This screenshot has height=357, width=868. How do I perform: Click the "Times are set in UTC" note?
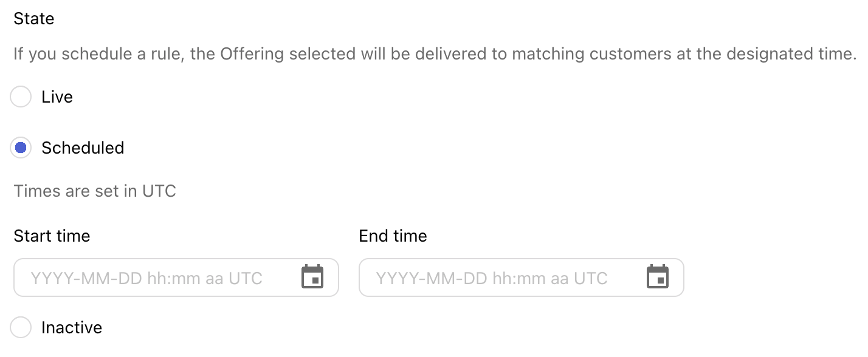click(95, 191)
